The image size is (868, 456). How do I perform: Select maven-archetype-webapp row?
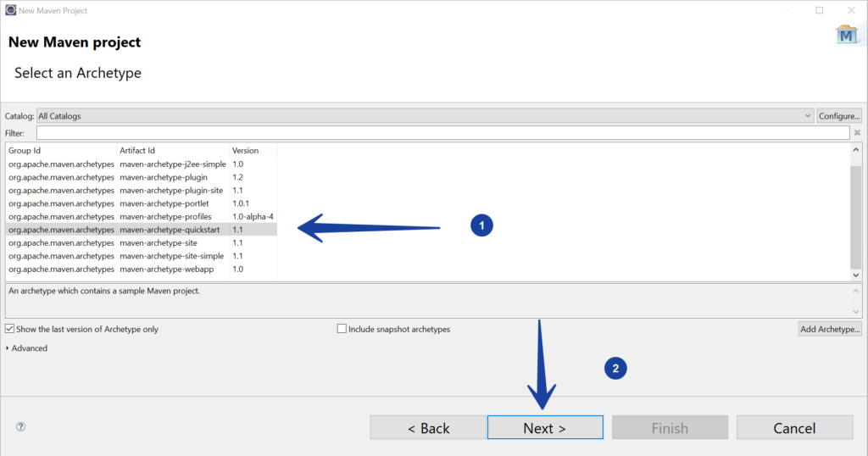coord(142,269)
